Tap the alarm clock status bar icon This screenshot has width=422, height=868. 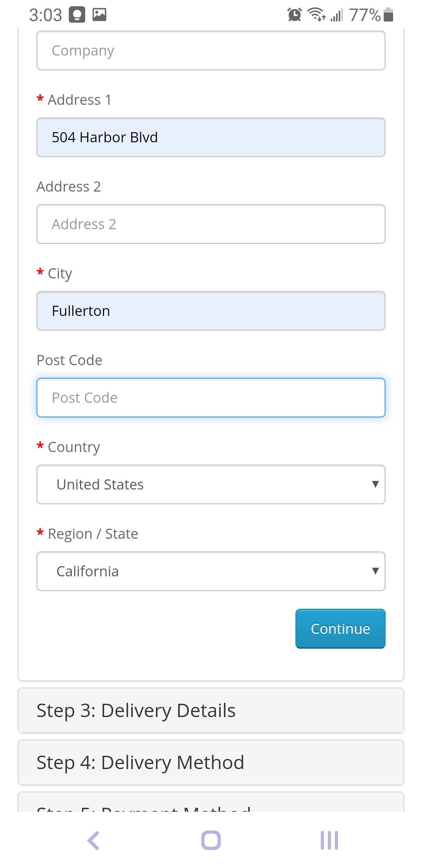click(x=295, y=15)
